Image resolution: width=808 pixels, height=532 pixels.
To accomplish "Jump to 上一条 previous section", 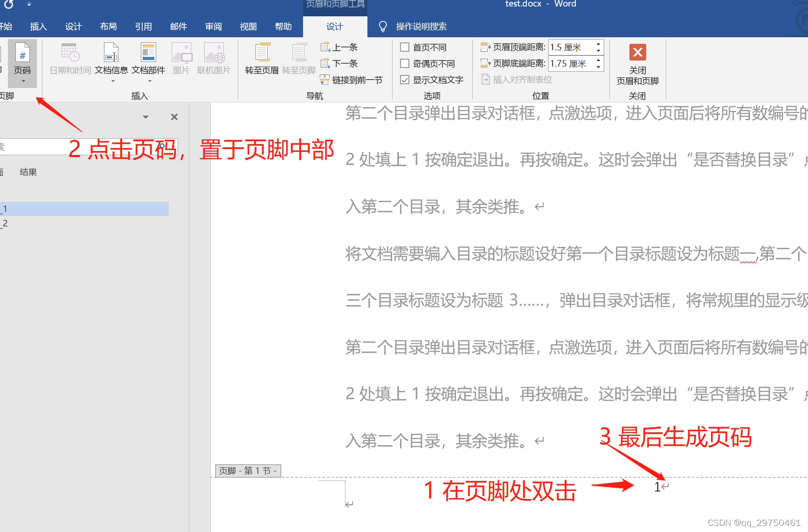I will [339, 47].
